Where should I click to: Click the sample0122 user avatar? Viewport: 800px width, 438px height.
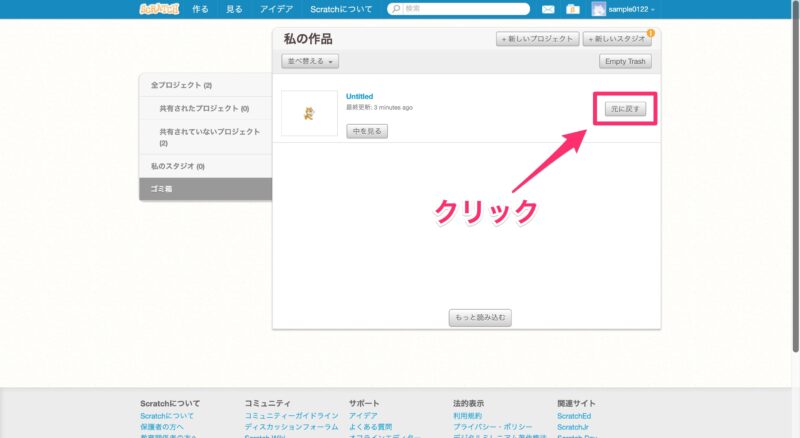point(599,9)
